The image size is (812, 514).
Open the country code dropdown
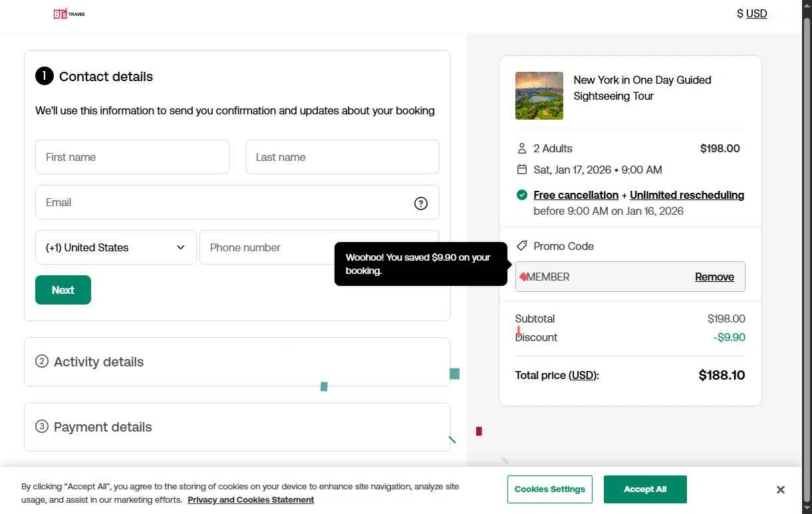click(x=116, y=247)
